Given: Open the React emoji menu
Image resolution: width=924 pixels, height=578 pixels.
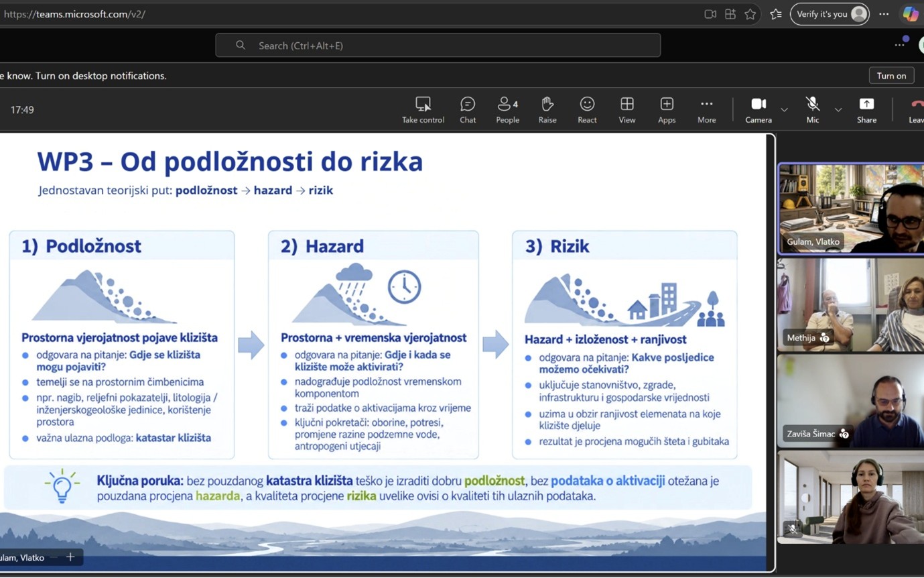Looking at the screenshot, I should pyautogui.click(x=587, y=110).
